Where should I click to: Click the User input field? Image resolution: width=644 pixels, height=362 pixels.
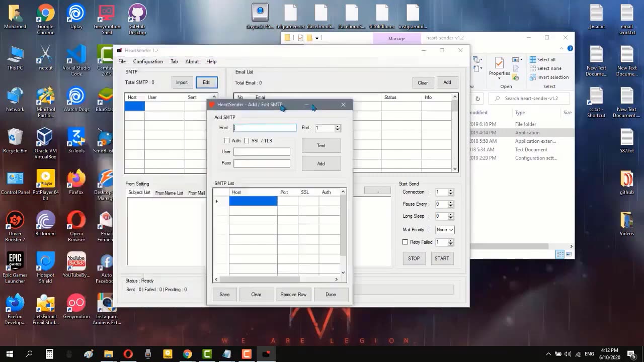click(x=262, y=151)
